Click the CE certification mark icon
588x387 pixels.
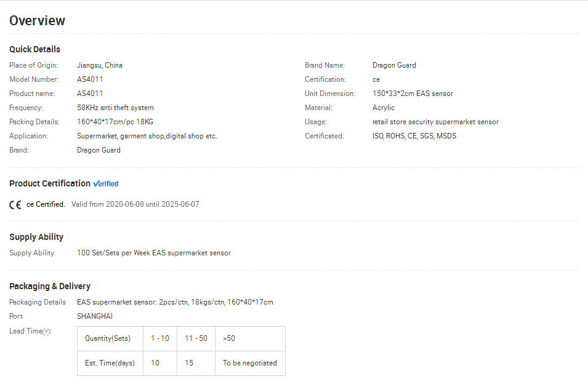[15, 204]
